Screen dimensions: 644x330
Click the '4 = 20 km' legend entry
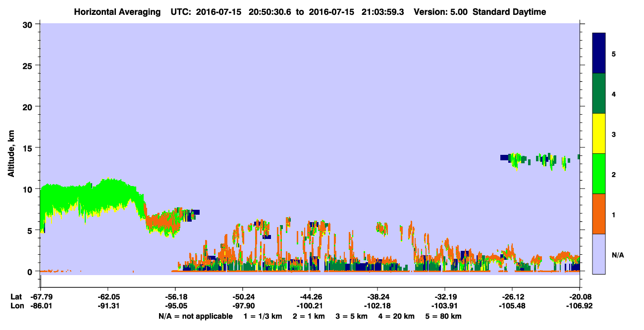click(396, 316)
